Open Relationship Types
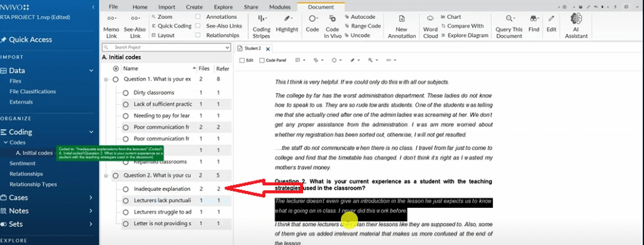Image resolution: width=644 pixels, height=245 pixels. tap(33, 184)
